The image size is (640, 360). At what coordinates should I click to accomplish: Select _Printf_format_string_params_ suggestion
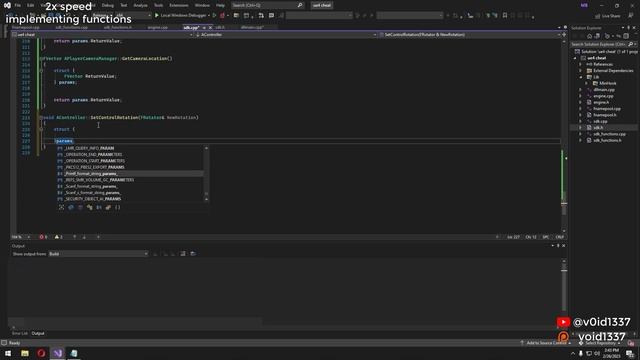coord(130,173)
